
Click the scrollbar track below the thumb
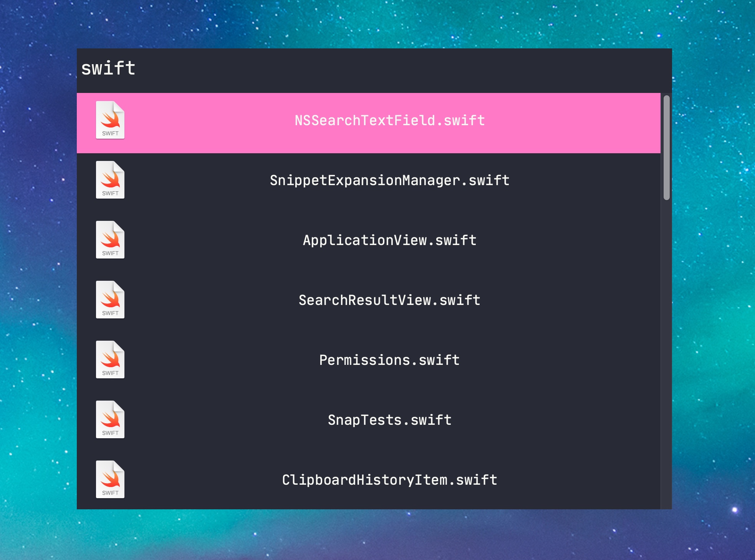click(x=666, y=346)
